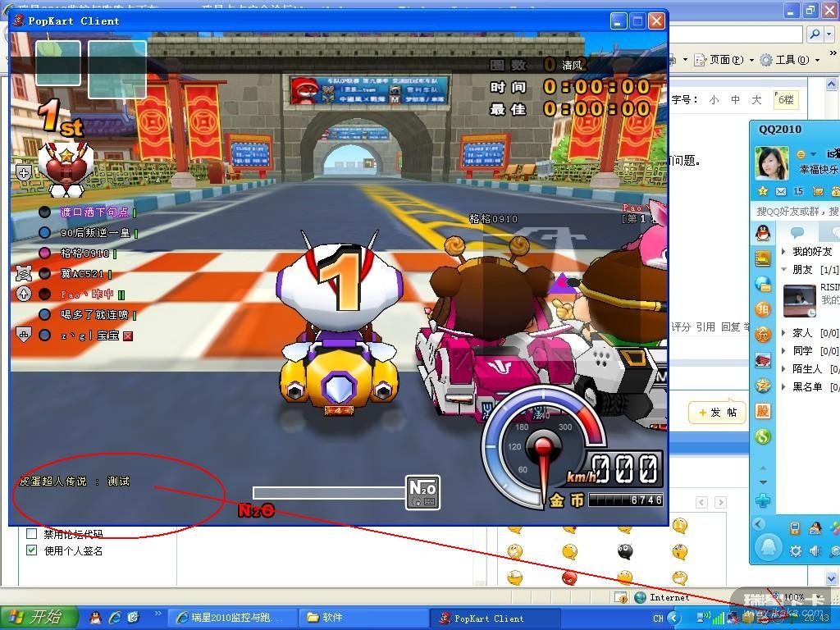Expand hidden system tray icons arrow
The height and width of the screenshot is (630, 840).
[x=675, y=619]
